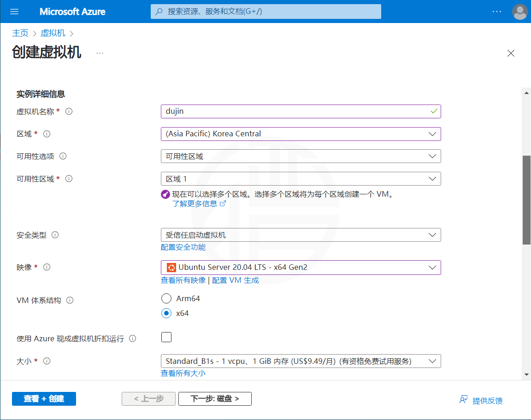The image size is (531, 420).
Task: Open the 安全类型 dropdown
Action: click(x=301, y=235)
